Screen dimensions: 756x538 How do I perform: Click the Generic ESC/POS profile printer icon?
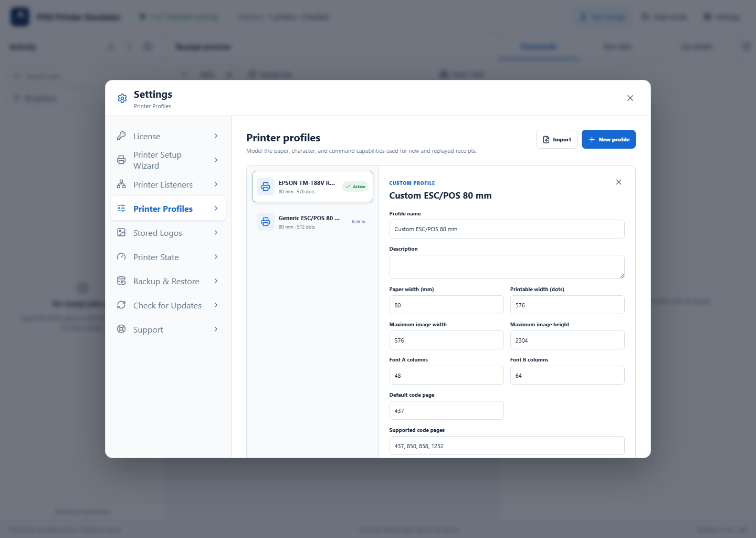[x=266, y=222]
